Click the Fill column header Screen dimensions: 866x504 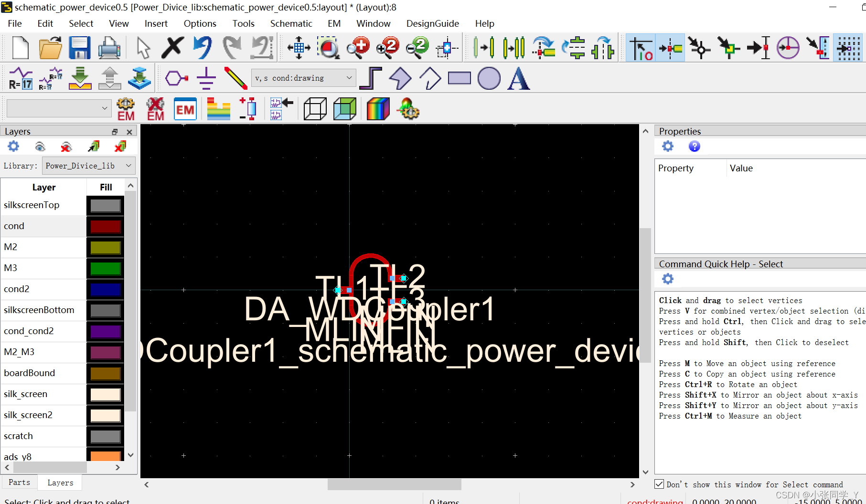tap(106, 187)
